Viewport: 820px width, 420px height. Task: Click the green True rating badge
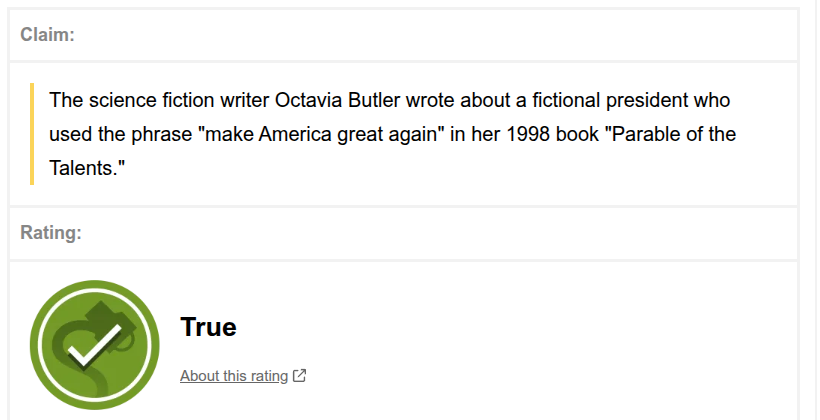pyautogui.click(x=95, y=345)
